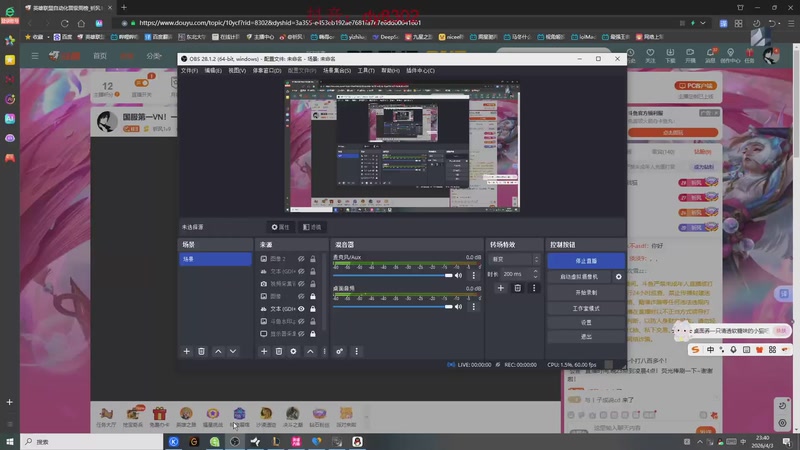This screenshot has height=450, width=800.
Task: Hide the visible 文本 (GDI+) source eye icon
Action: pyautogui.click(x=302, y=309)
